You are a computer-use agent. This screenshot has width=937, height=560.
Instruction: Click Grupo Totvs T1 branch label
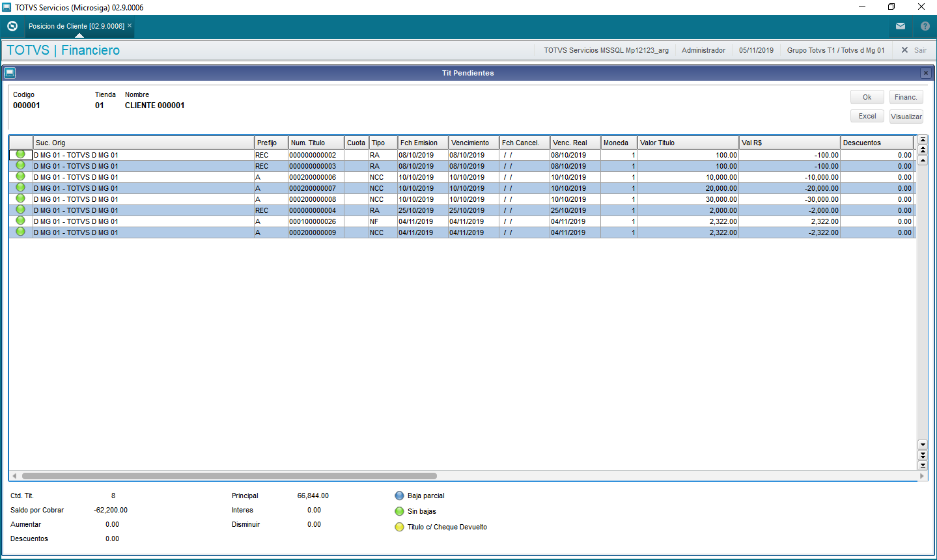click(836, 50)
